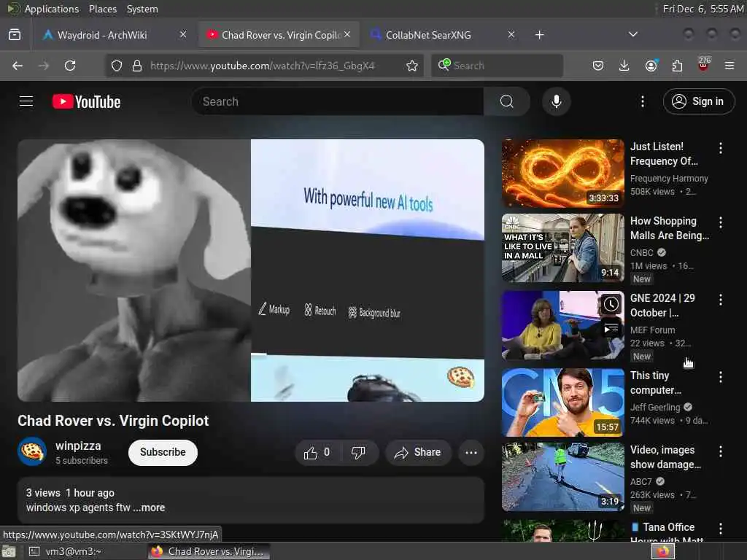Add GNE 2024 video to queue icon

[x=611, y=328]
